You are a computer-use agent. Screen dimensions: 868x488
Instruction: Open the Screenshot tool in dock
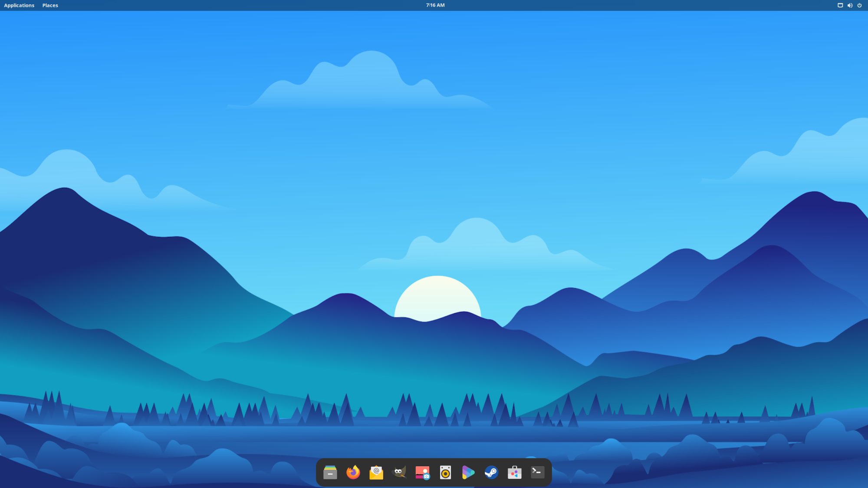[422, 472]
